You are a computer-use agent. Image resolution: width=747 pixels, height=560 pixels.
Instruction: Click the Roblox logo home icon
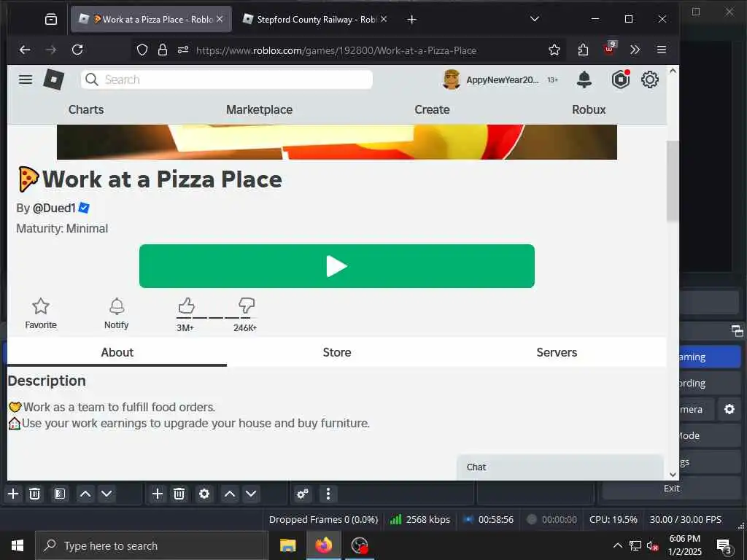click(x=54, y=79)
